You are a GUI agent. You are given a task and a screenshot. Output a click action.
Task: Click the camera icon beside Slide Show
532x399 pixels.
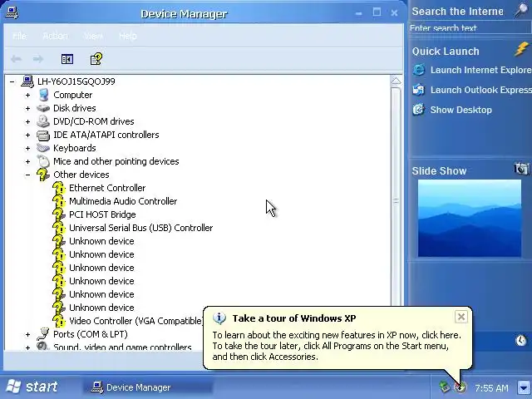tap(521, 169)
